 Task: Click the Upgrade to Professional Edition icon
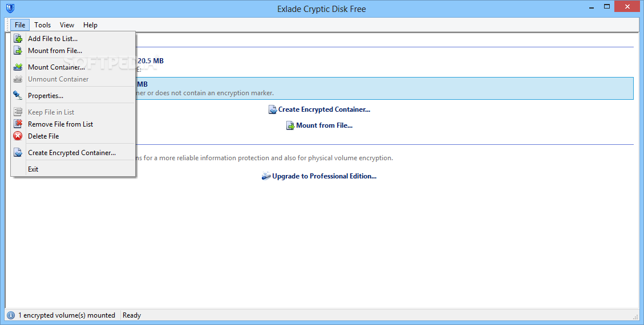coord(266,176)
